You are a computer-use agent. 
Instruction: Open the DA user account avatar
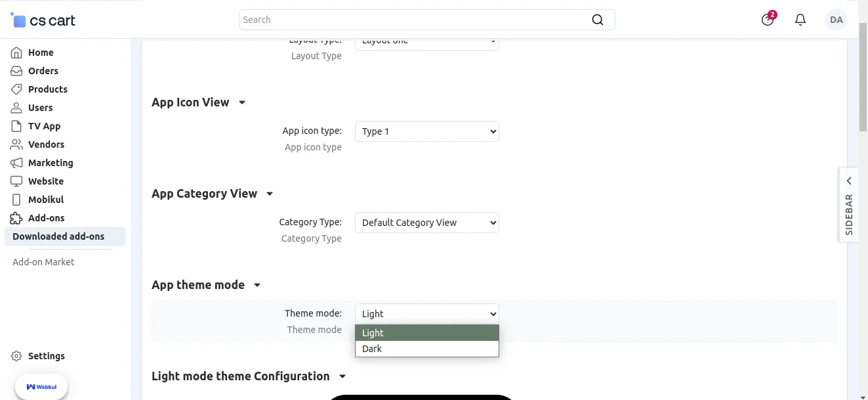tap(836, 20)
